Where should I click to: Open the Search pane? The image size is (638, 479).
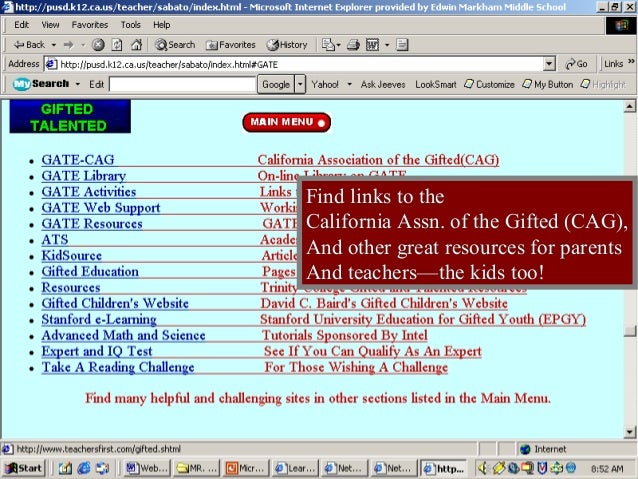(x=175, y=45)
